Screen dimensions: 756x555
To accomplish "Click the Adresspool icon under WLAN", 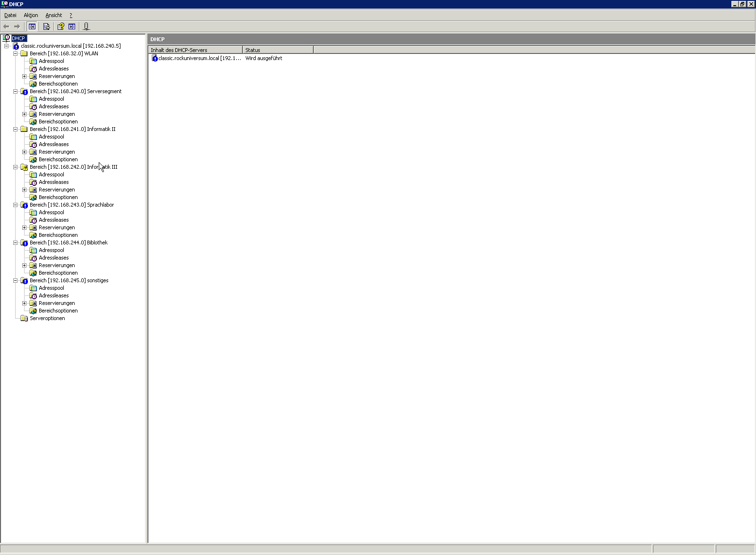I will (x=33, y=61).
